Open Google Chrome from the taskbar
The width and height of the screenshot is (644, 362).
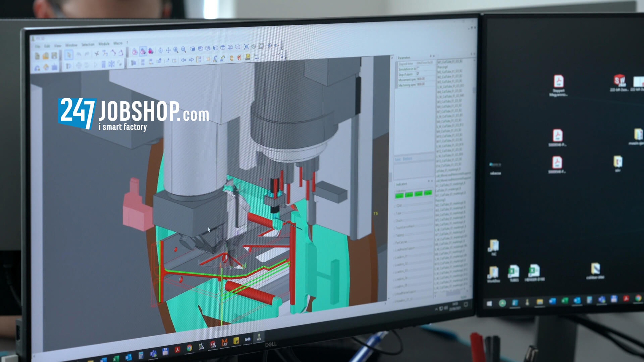[x=189, y=348]
